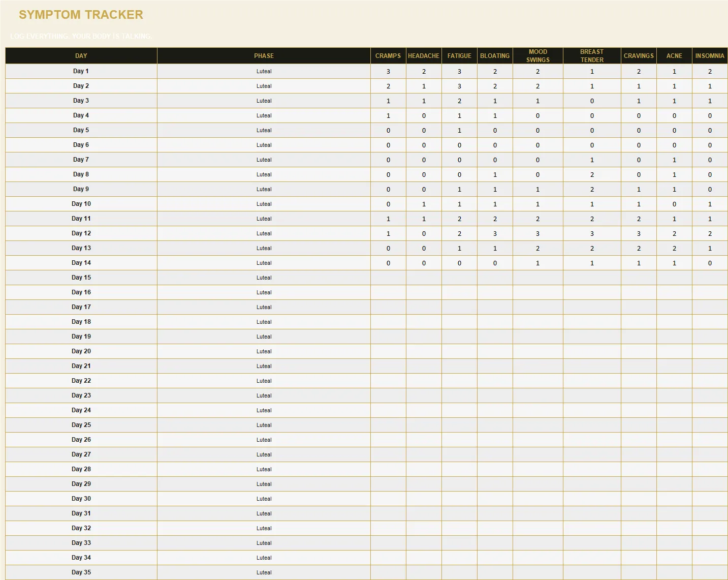Select Day 2 Cramps value cell
Image resolution: width=728 pixels, height=580 pixels.
(x=388, y=86)
